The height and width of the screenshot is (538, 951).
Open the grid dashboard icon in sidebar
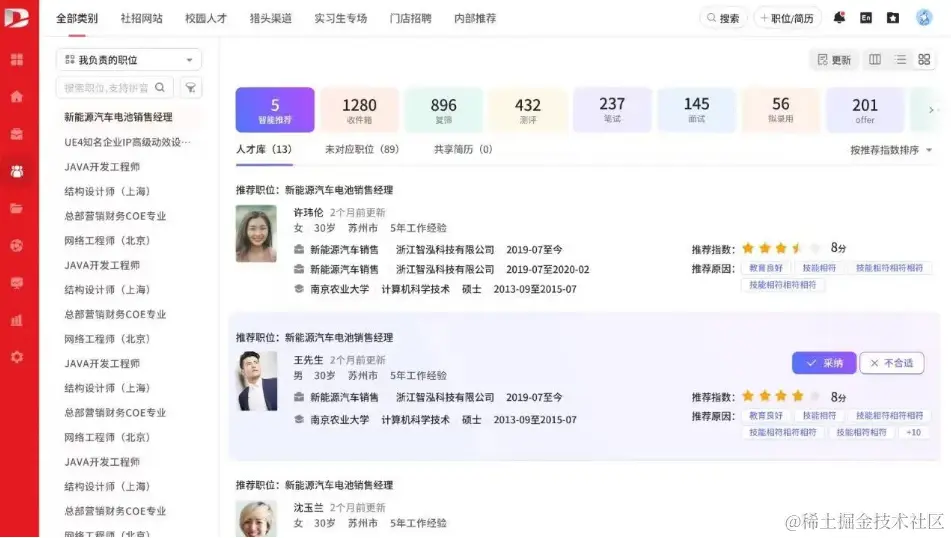tap(17, 59)
